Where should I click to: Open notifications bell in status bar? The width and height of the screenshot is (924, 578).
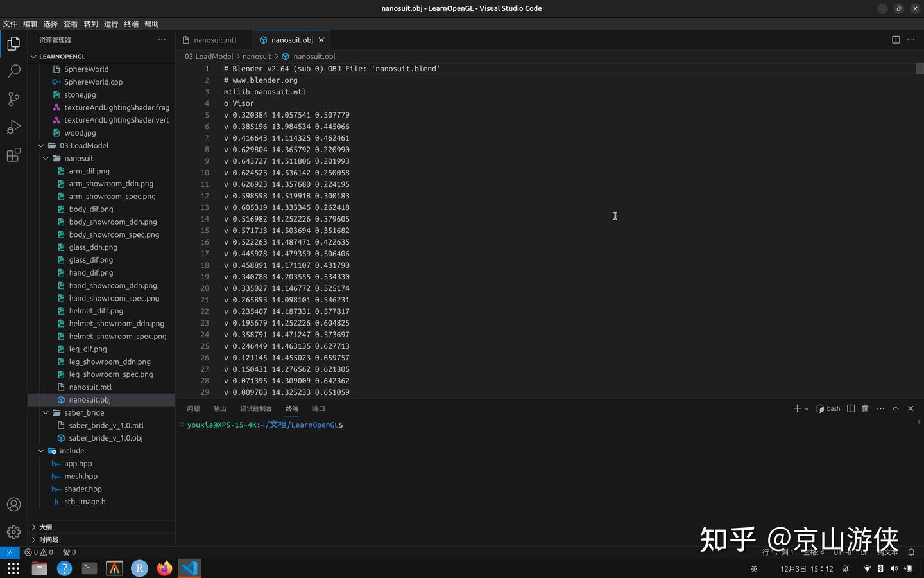click(911, 552)
